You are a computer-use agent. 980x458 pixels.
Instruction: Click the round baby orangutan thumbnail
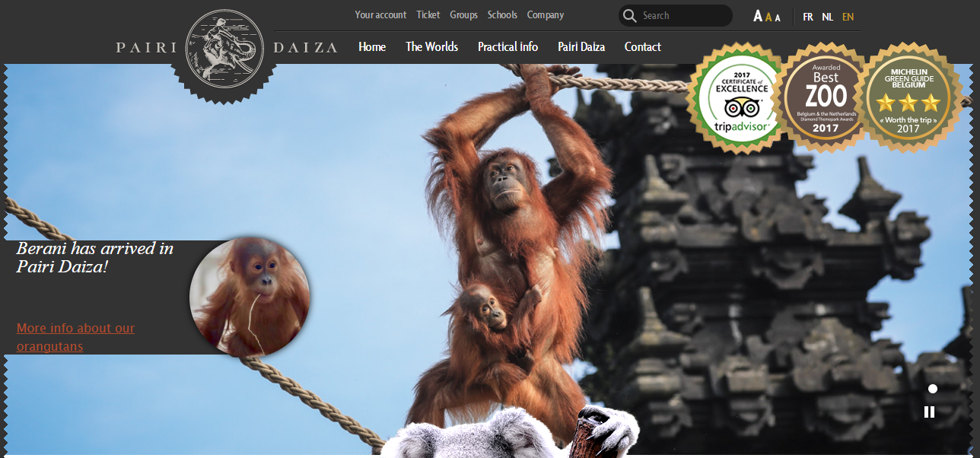tap(250, 297)
